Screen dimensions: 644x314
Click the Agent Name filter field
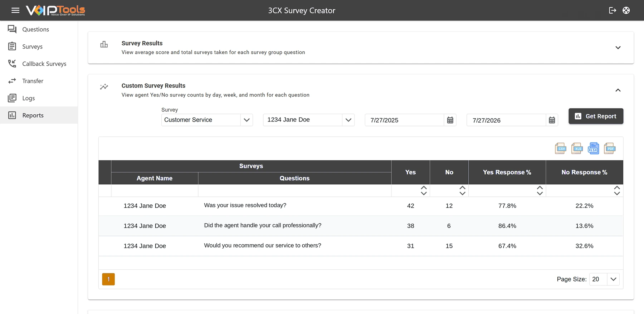(155, 190)
